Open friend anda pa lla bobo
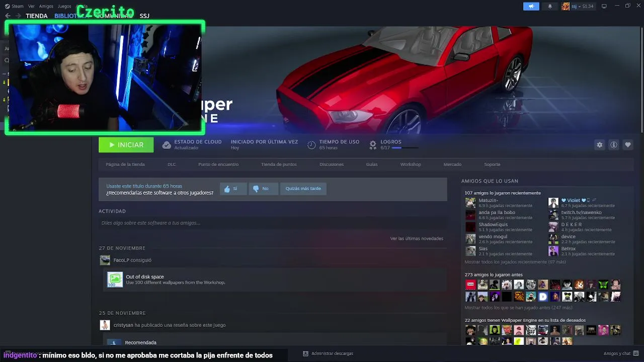Viewport: 644px width, 362px height. [x=497, y=212]
